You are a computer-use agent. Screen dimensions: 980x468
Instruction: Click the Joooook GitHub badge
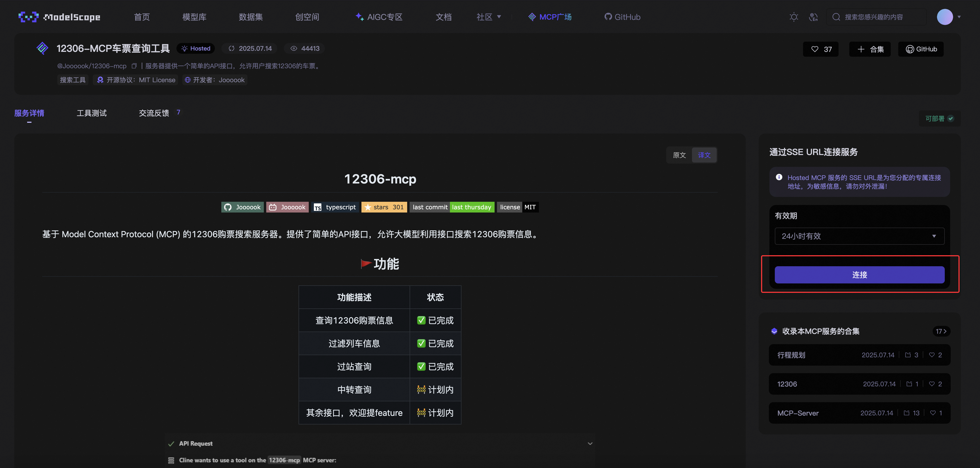click(x=242, y=207)
